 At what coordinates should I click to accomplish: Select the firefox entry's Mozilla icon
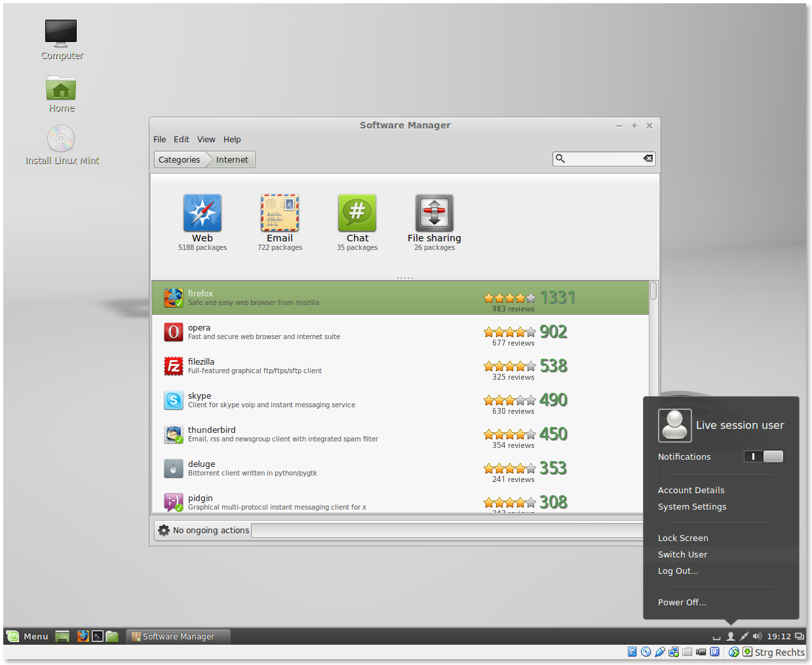[x=173, y=297]
